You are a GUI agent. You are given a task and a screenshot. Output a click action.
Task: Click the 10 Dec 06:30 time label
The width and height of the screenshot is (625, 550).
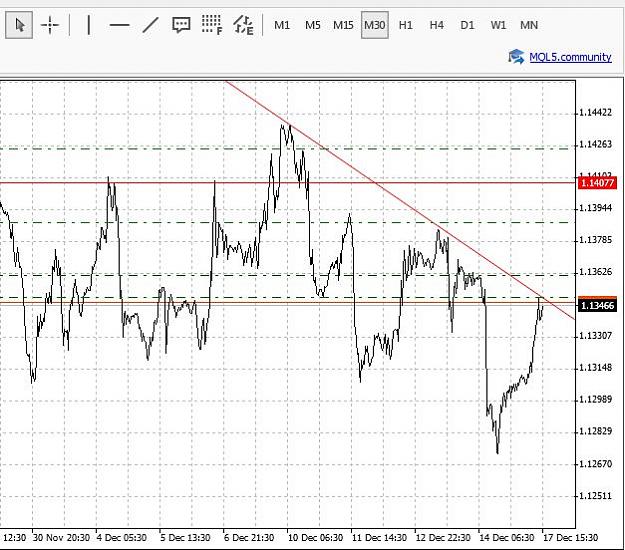pos(315,538)
